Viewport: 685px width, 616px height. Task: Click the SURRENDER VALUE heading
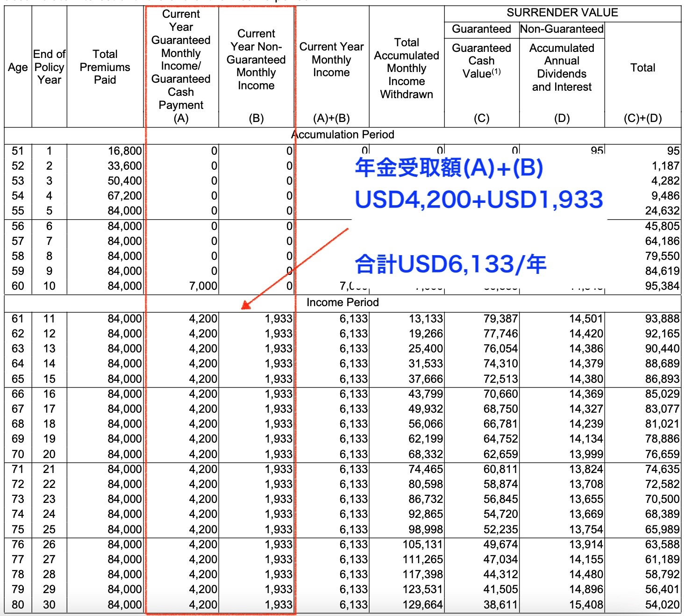coord(562,13)
